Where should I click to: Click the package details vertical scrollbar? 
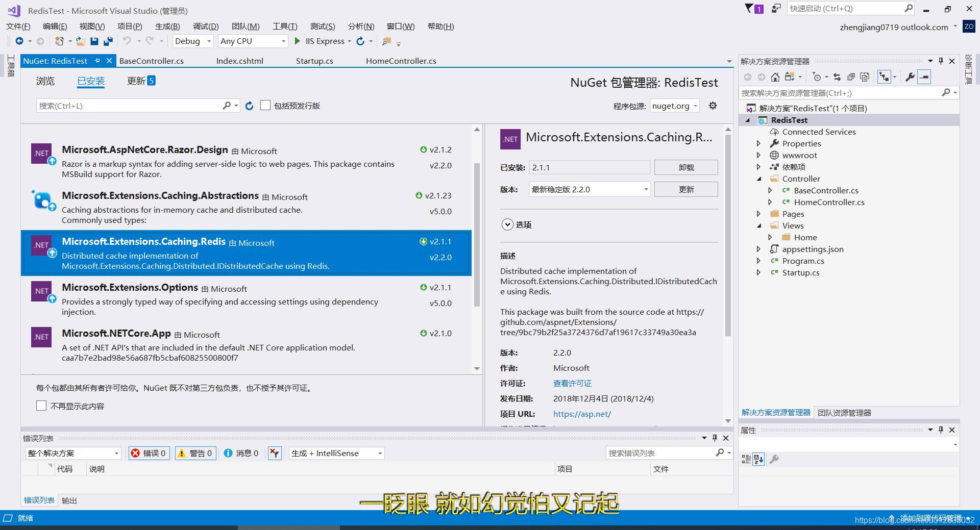click(728, 235)
